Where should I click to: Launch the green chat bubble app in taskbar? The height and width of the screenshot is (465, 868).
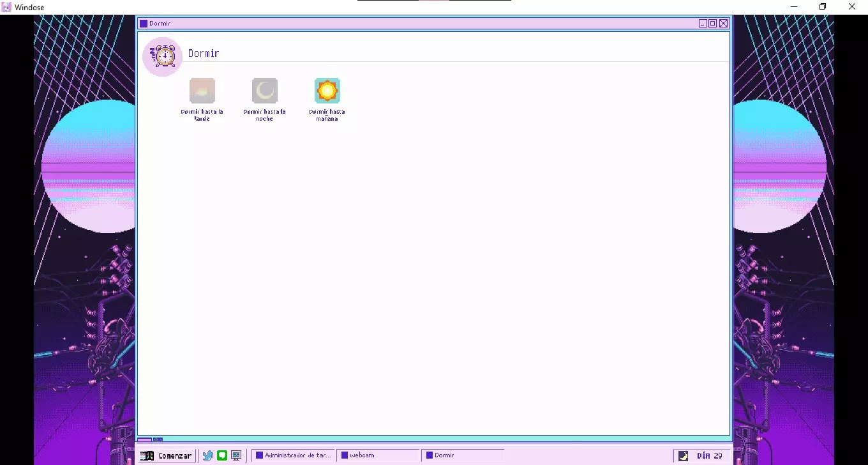222,455
